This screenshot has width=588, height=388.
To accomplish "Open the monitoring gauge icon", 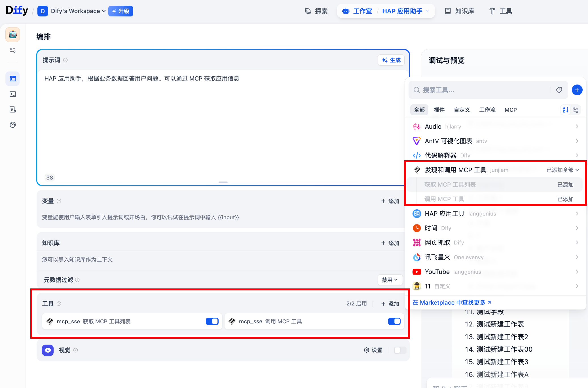I will (x=13, y=125).
